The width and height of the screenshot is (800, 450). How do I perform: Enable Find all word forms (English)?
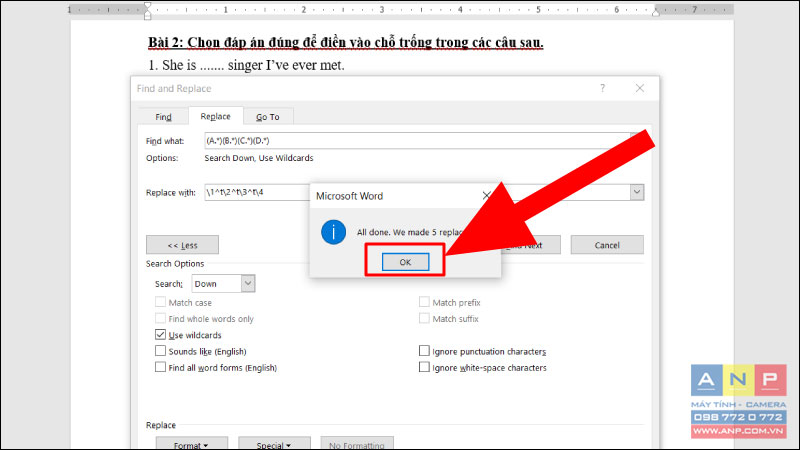160,367
